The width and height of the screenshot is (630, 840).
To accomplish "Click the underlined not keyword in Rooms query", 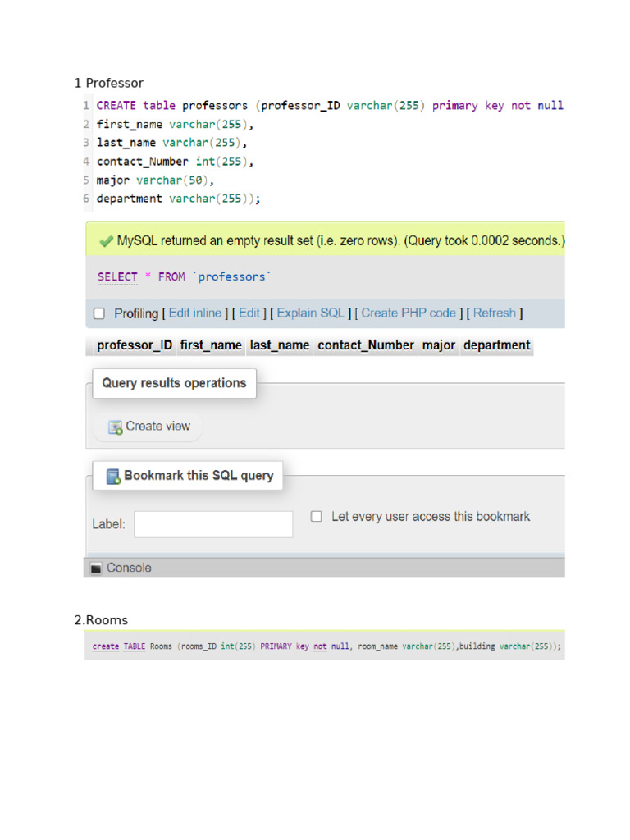I will [x=320, y=646].
